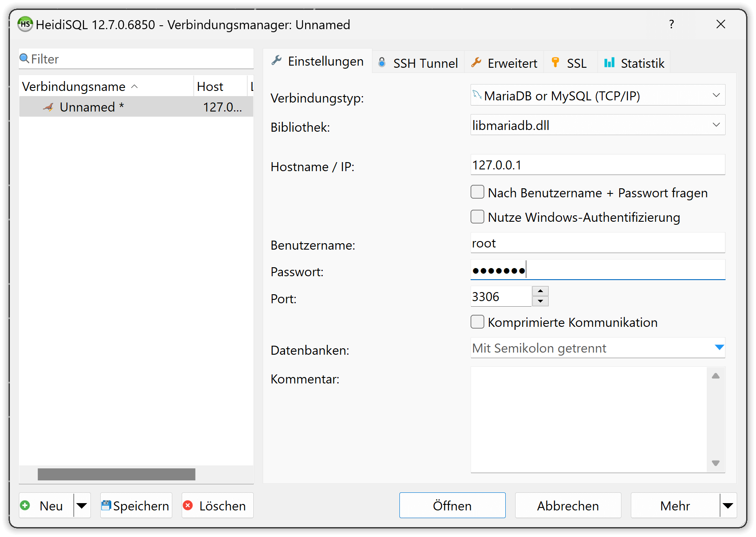This screenshot has height=537, width=756.
Task: Open the arrow menu next to Mehr
Action: (728, 505)
